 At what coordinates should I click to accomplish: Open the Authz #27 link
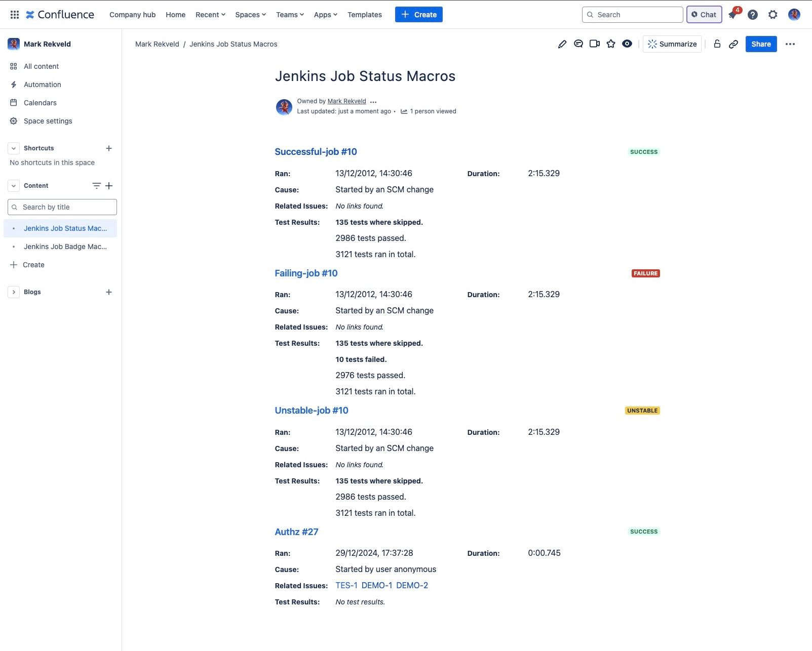click(296, 532)
